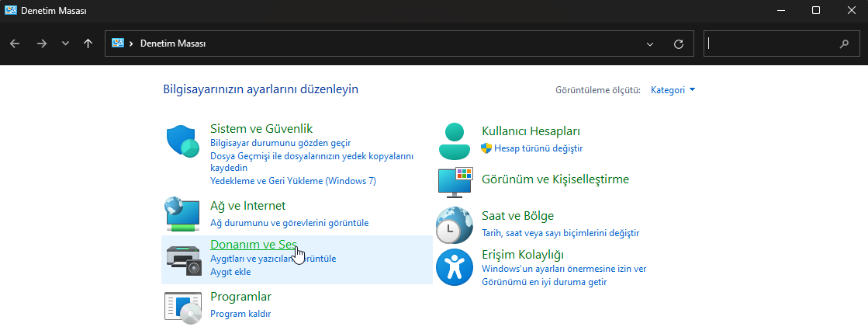Minimize the Denetim Masası window

780,11
